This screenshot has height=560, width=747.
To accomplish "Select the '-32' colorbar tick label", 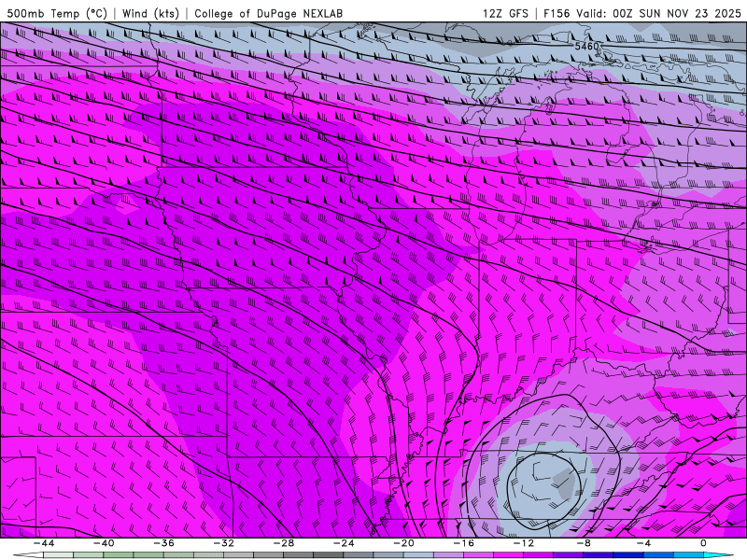I will click(223, 543).
